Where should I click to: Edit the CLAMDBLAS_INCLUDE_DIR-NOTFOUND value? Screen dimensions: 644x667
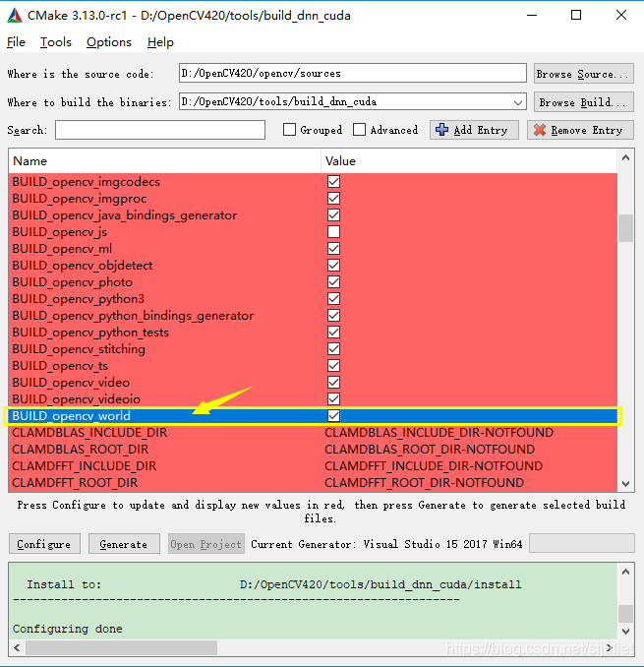[x=439, y=433]
